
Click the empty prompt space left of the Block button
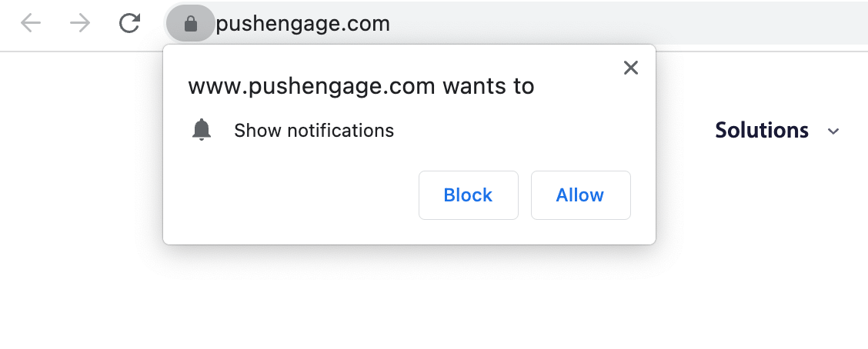pyautogui.click(x=292, y=195)
